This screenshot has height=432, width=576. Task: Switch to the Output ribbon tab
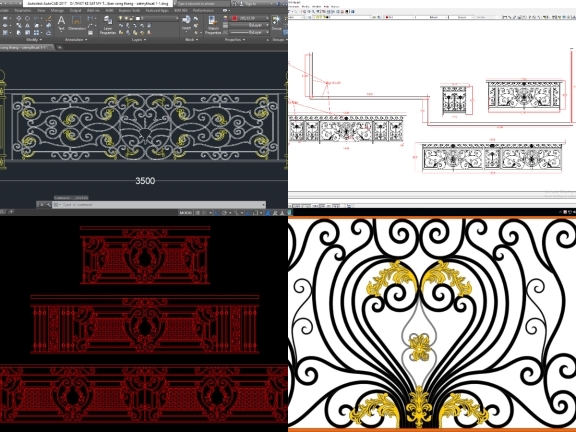[x=75, y=11]
